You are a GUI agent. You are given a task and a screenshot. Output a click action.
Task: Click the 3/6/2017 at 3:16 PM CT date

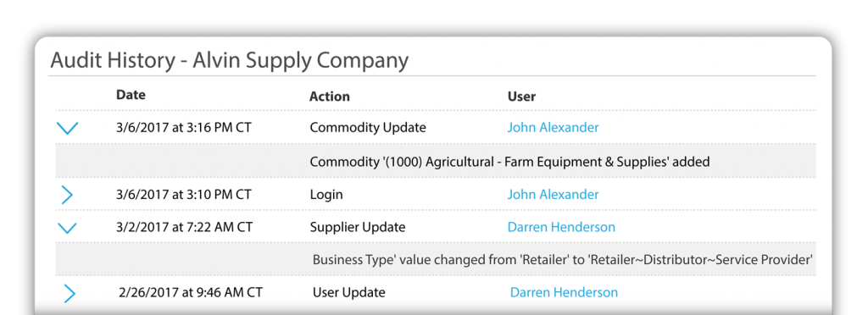(x=184, y=128)
